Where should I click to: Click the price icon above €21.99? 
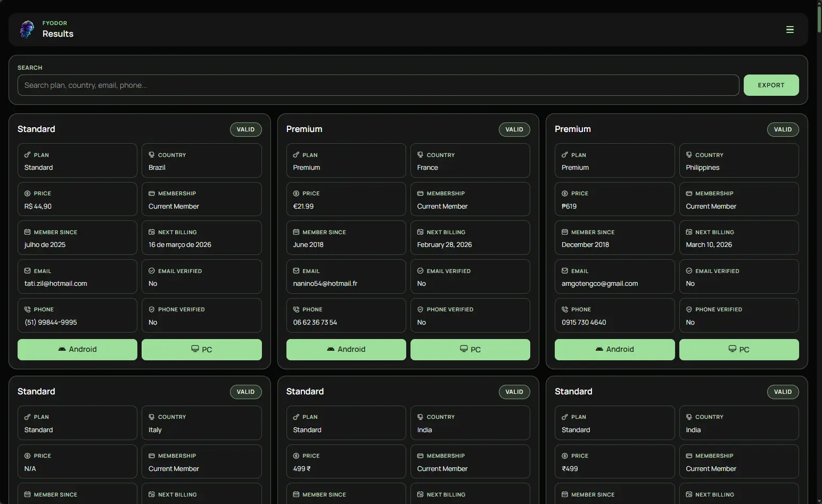click(x=296, y=194)
